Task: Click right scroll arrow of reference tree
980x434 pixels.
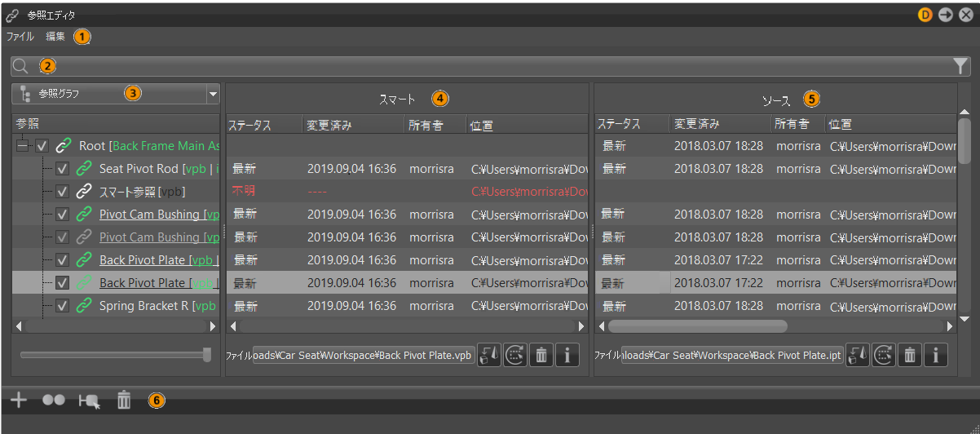Action: 214,325
